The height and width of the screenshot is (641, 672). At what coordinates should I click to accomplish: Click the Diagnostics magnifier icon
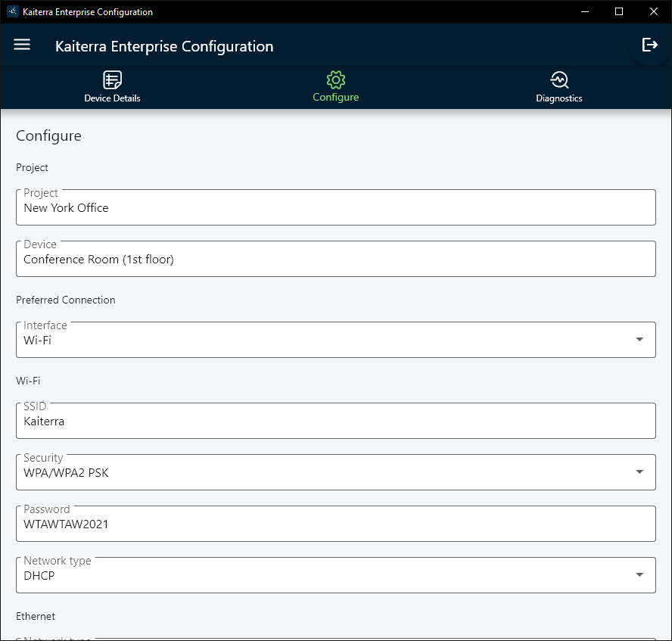(559, 79)
